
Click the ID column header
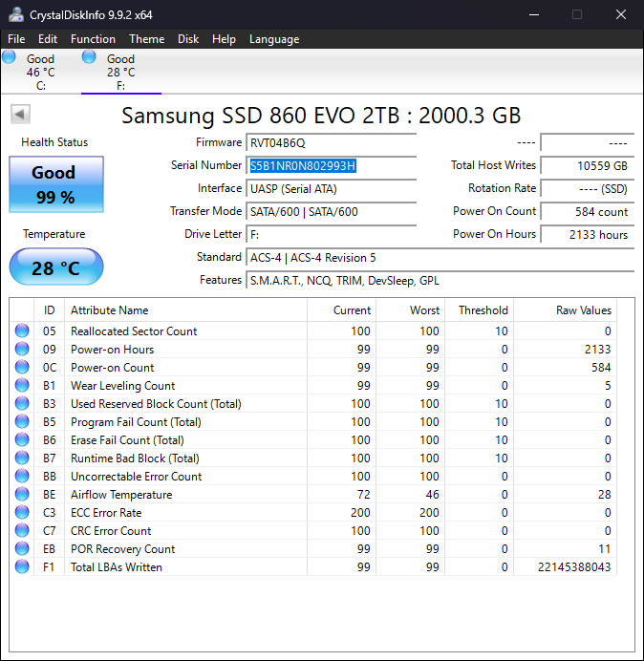pyautogui.click(x=49, y=310)
